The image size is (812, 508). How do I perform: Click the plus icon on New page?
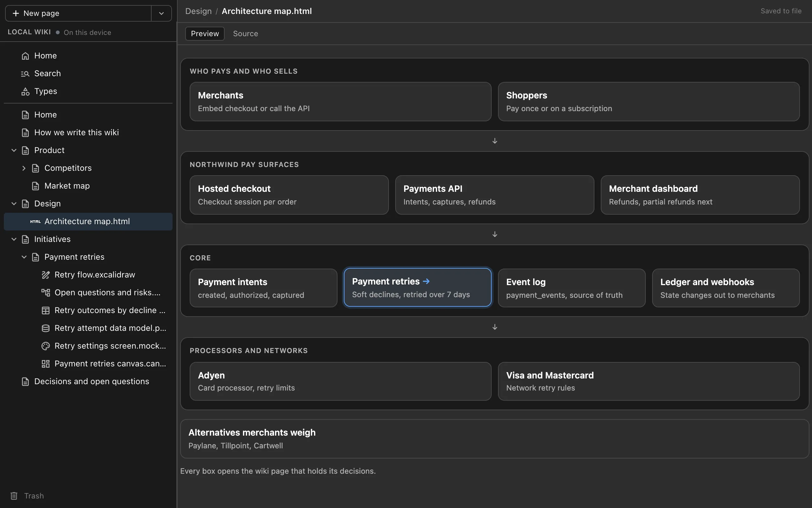(x=16, y=13)
